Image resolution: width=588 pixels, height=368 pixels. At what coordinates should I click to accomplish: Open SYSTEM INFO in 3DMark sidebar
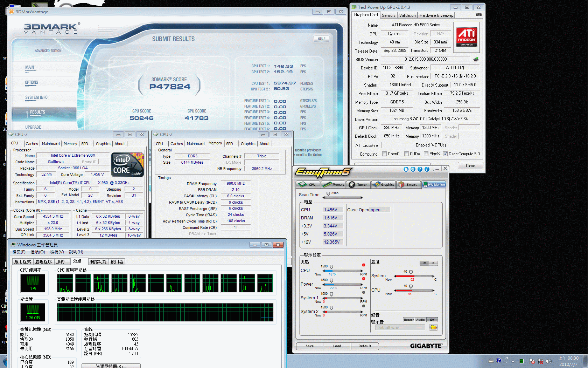[x=36, y=97]
